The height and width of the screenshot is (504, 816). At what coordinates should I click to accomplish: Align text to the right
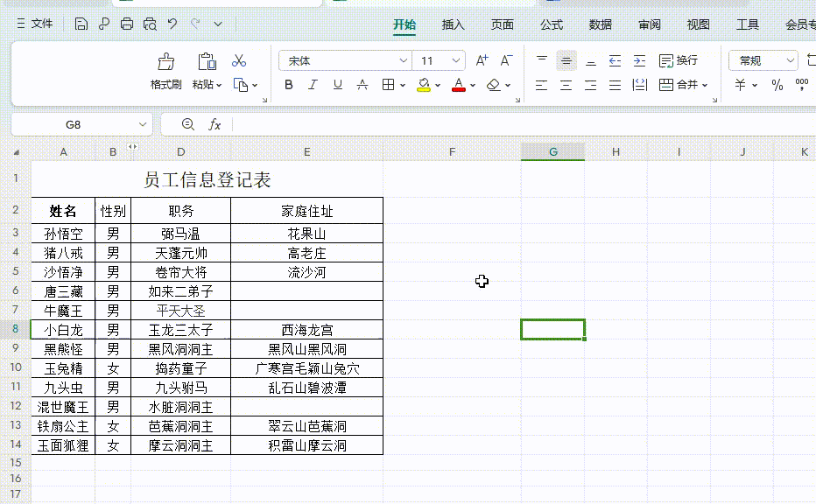(591, 85)
